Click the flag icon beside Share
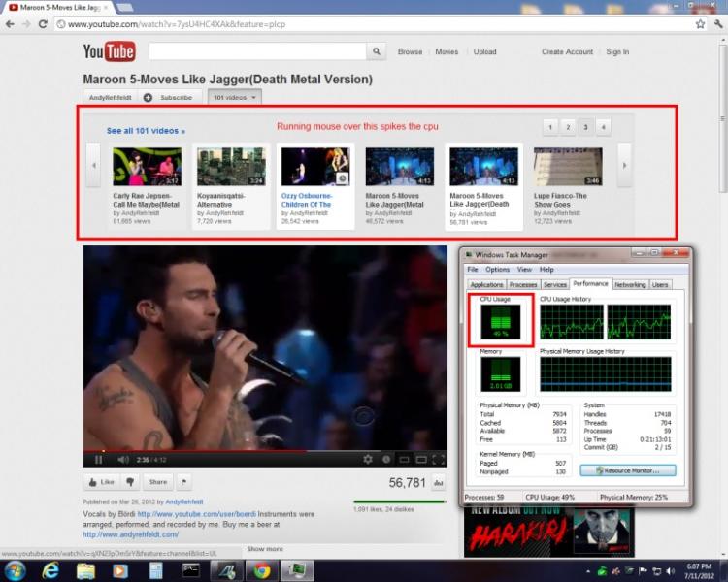 pos(183,481)
